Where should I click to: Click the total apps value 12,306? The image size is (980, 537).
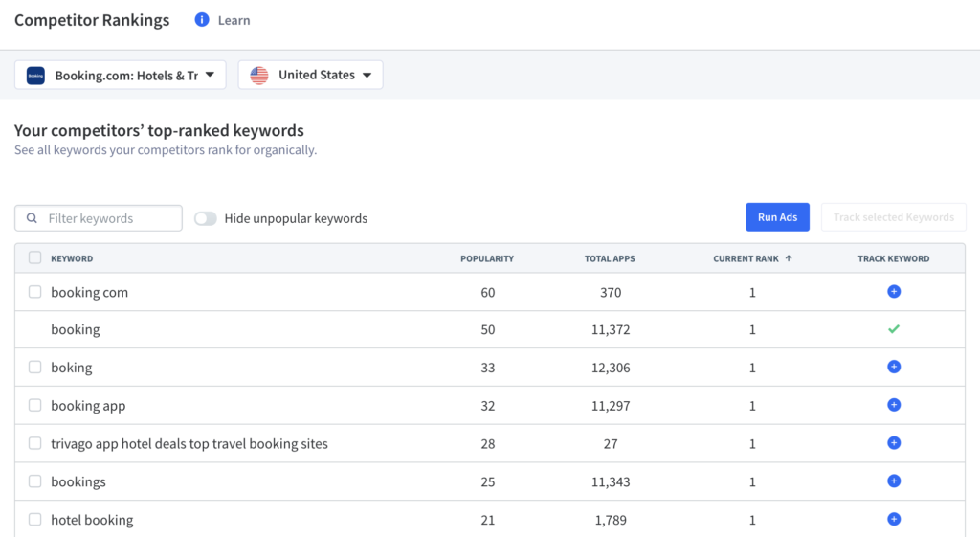click(611, 368)
